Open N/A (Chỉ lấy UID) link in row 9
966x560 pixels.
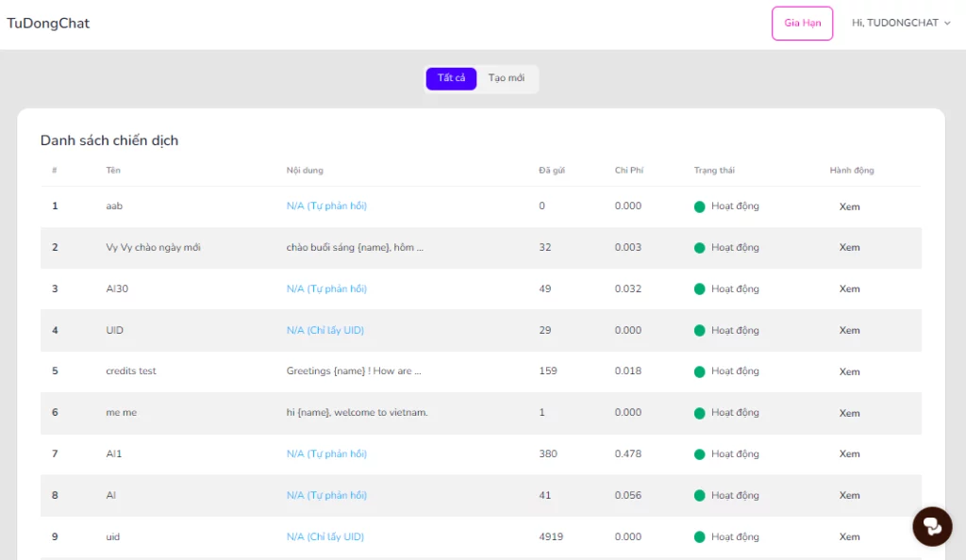coord(325,536)
